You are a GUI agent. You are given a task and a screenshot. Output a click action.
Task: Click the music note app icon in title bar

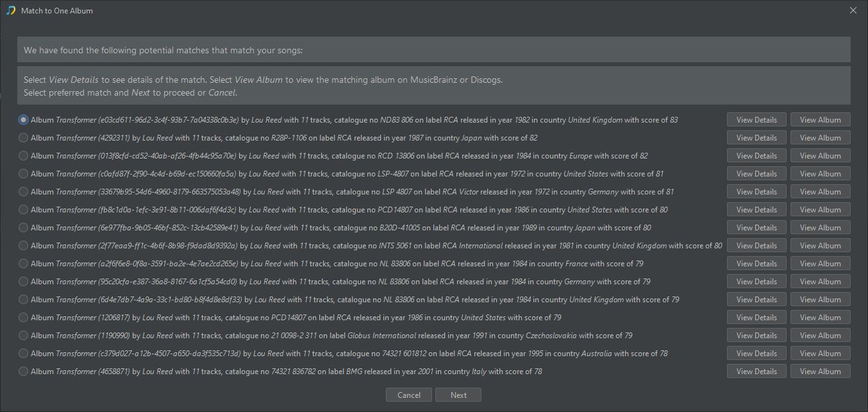pyautogui.click(x=10, y=10)
